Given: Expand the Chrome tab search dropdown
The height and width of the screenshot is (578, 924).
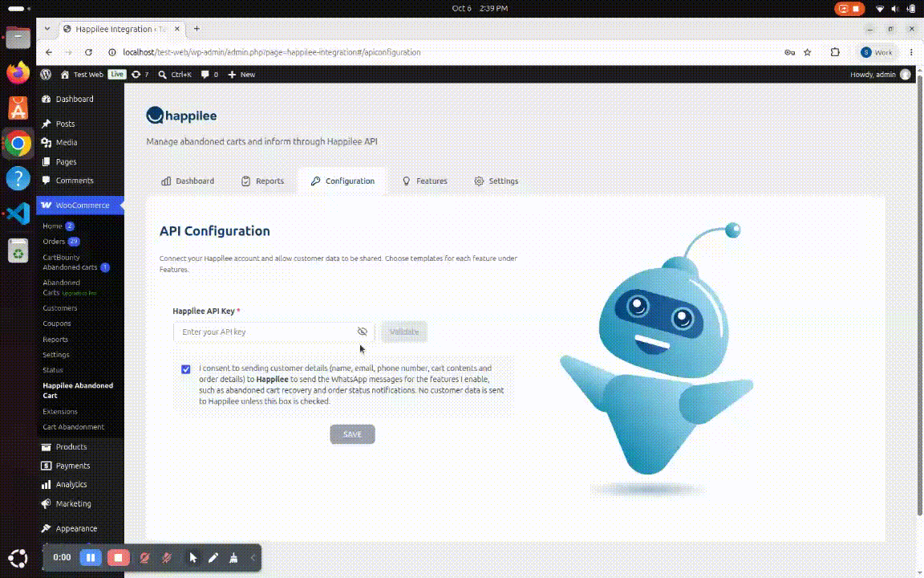Looking at the screenshot, I should point(47,29).
